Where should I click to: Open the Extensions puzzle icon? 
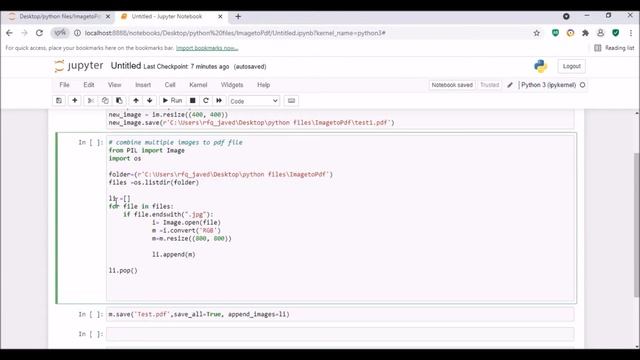[585, 33]
